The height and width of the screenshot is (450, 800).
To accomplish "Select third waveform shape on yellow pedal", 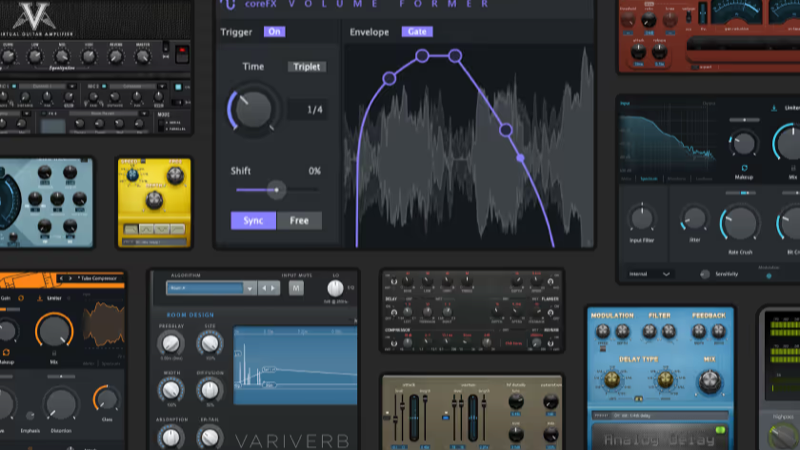I will pos(162,229).
